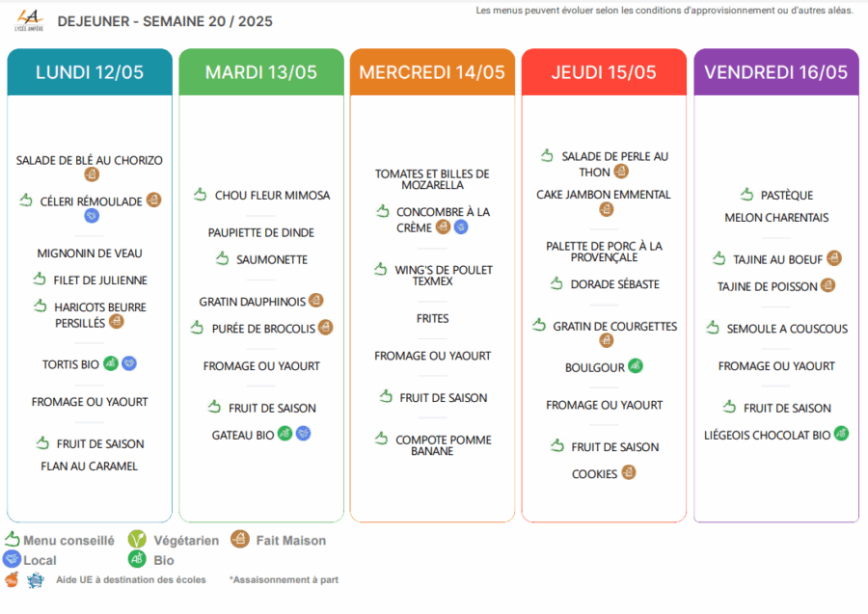868x614 pixels.
Task: Click the Lycée Ampère logo
Action: (29, 20)
